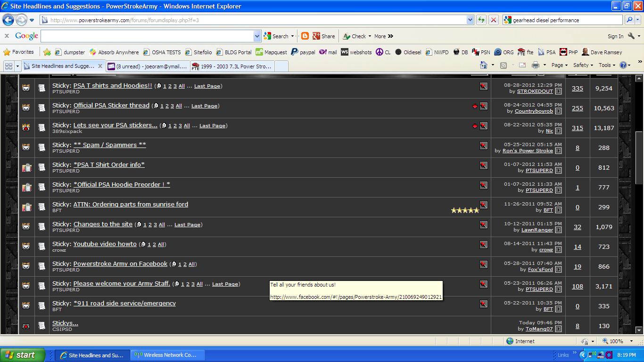Open the Page menu in command bar

pos(559,65)
